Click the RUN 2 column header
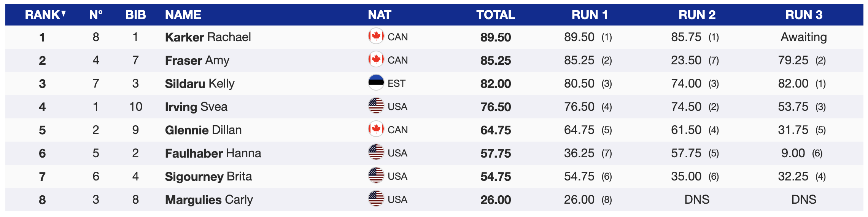This screenshot has width=868, height=217. 697,15
